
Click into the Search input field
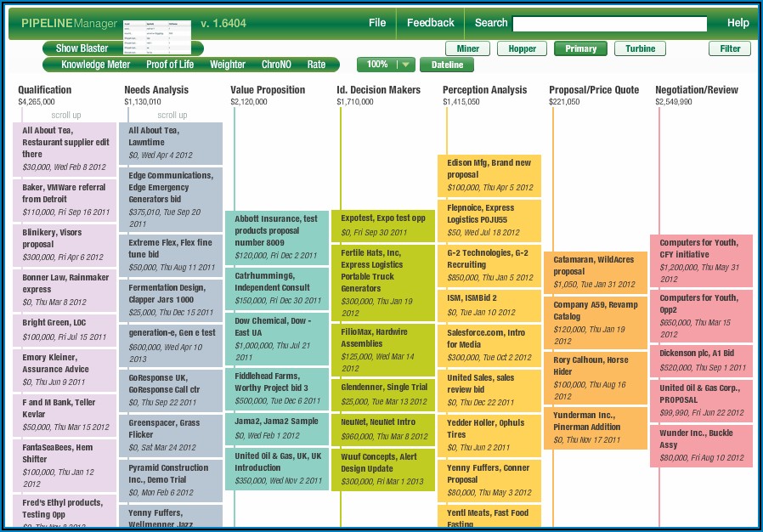coord(609,24)
